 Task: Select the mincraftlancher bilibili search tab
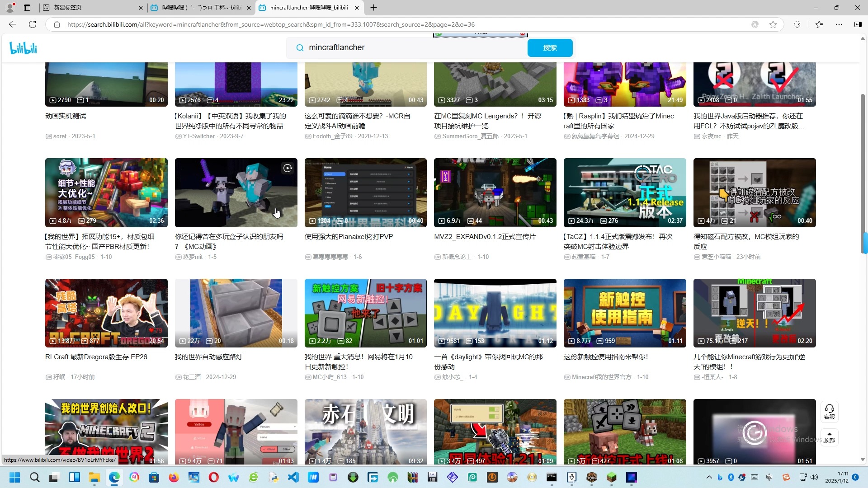pos(309,8)
